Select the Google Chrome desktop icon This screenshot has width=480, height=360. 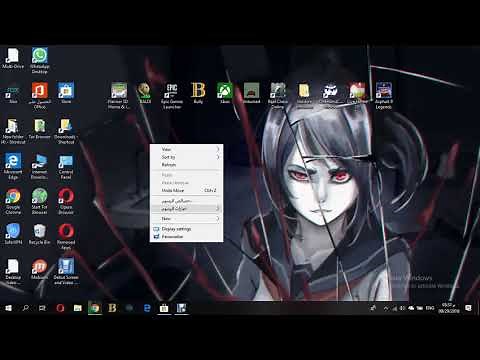coord(13,201)
